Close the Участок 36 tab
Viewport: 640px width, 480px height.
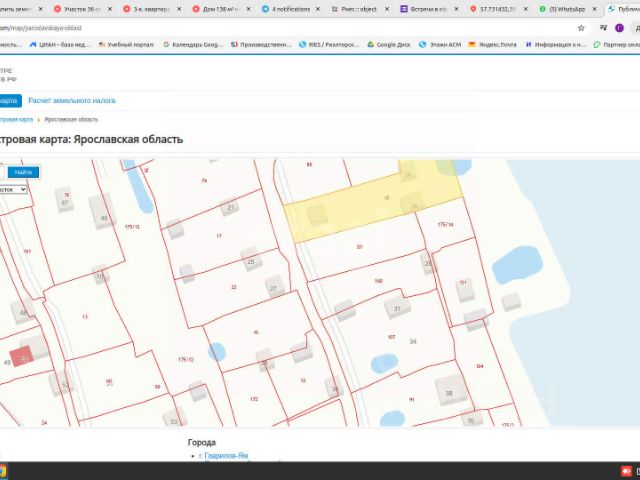click(x=110, y=9)
